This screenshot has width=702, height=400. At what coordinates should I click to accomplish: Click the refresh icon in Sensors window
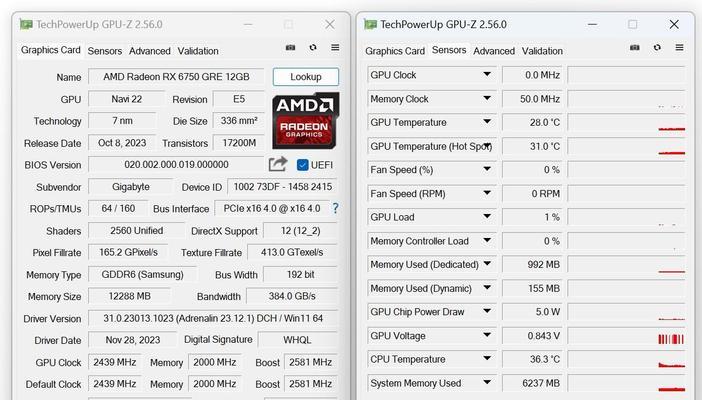[657, 47]
